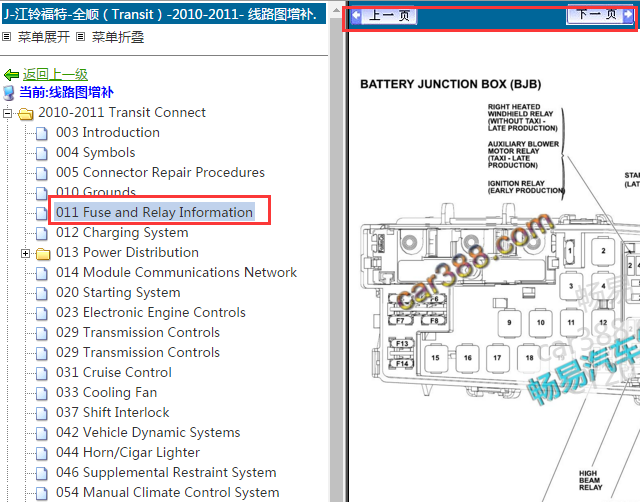Open 010 Grounds
The width and height of the screenshot is (640, 502).
96,192
